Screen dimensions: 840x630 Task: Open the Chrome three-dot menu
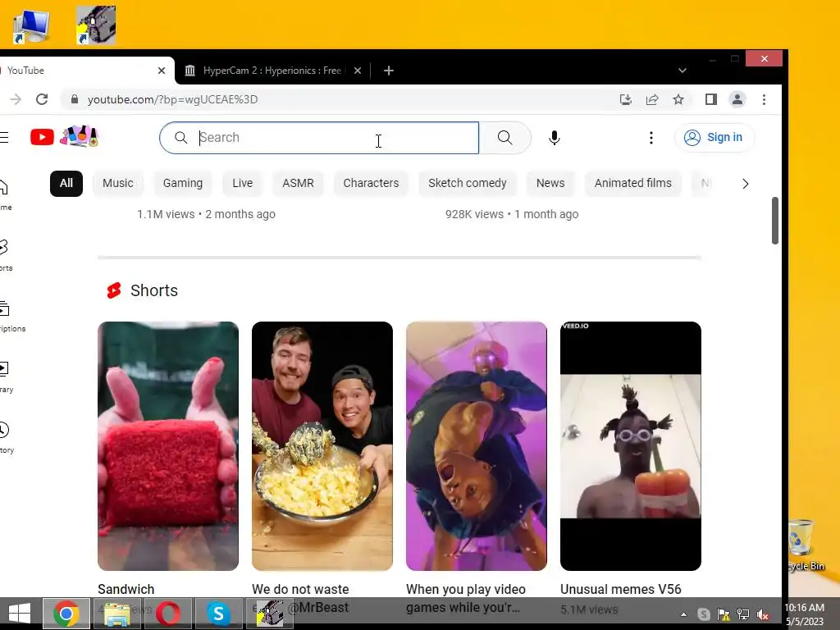coord(764,99)
